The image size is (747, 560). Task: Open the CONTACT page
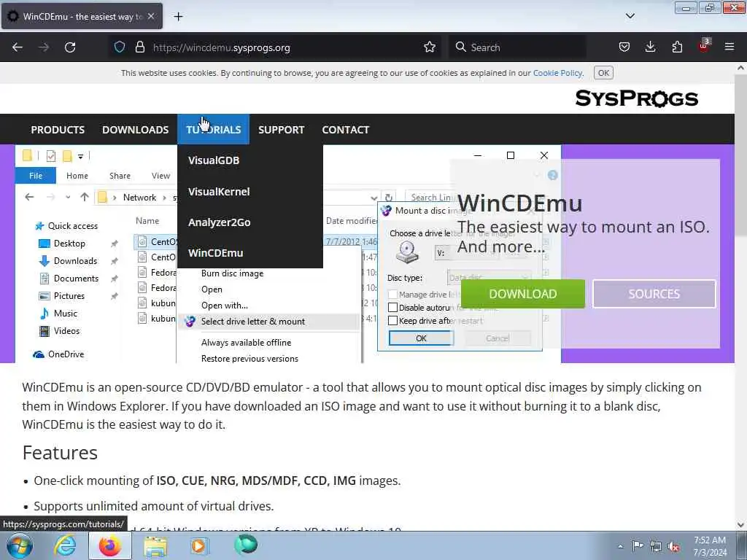(345, 130)
